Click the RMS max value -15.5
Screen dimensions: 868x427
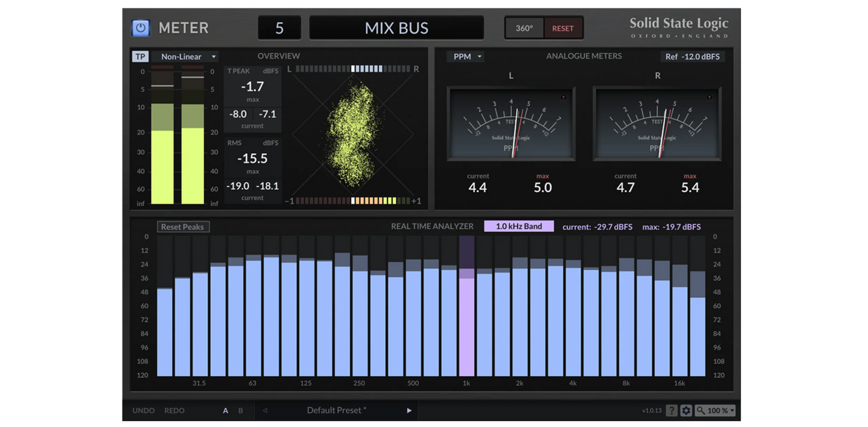coord(252,159)
